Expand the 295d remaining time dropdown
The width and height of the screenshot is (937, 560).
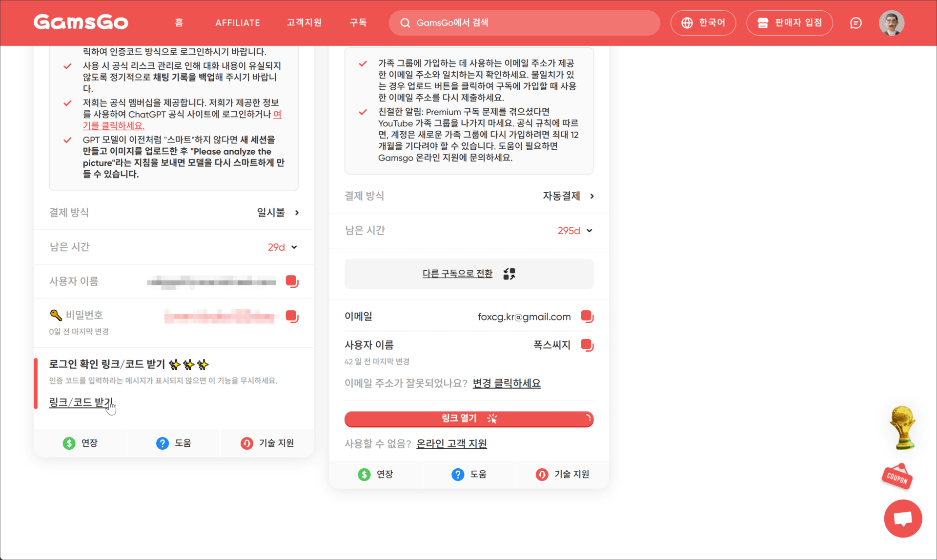click(590, 231)
